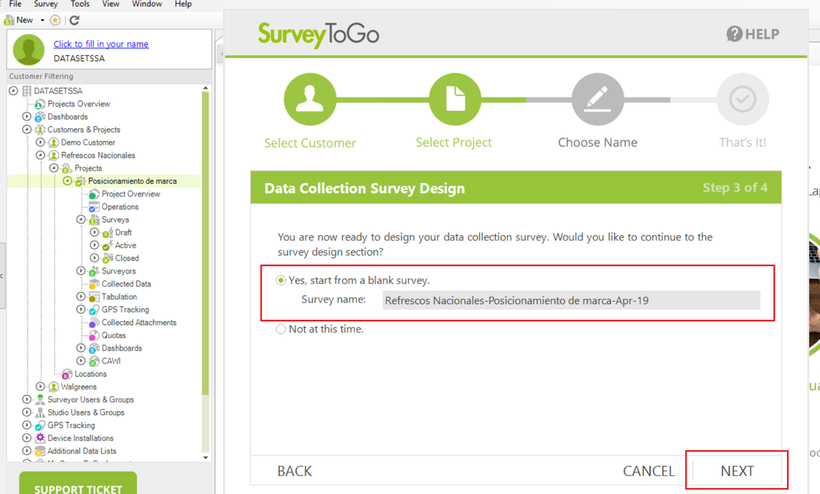Select 'Yes, start from a blank survey'
This screenshot has height=494, width=820.
tap(281, 281)
